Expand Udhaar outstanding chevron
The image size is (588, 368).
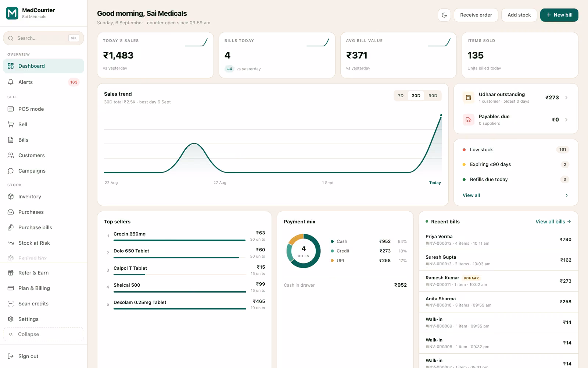[566, 98]
